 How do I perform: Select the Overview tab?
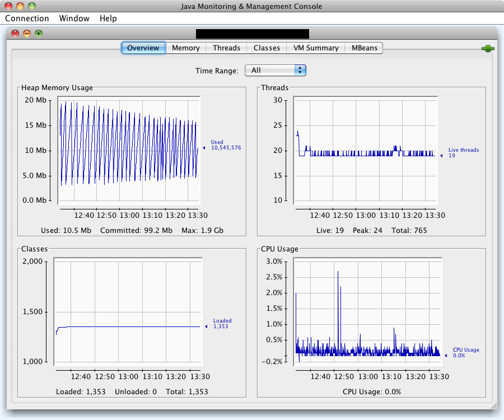[x=143, y=48]
